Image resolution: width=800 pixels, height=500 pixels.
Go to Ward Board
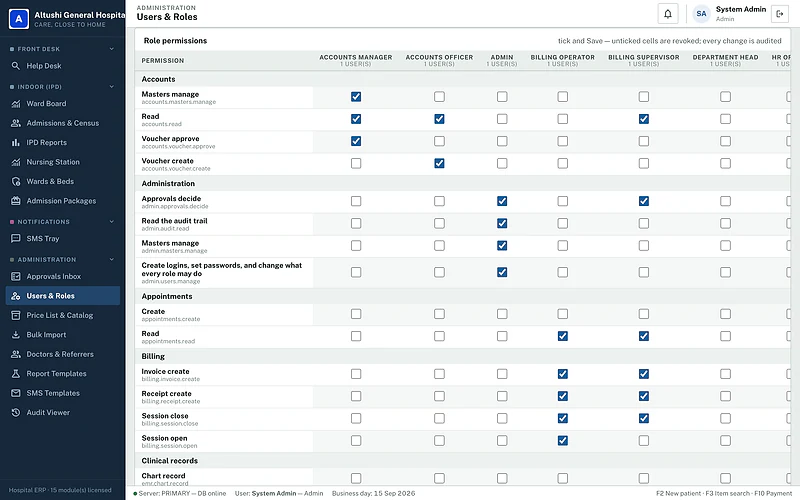tap(63, 104)
